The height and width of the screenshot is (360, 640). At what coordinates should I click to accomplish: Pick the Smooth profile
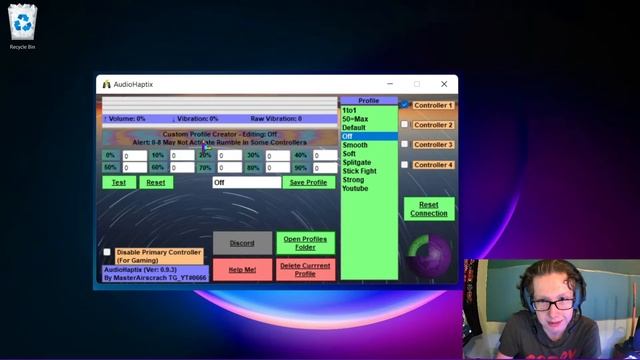369,145
